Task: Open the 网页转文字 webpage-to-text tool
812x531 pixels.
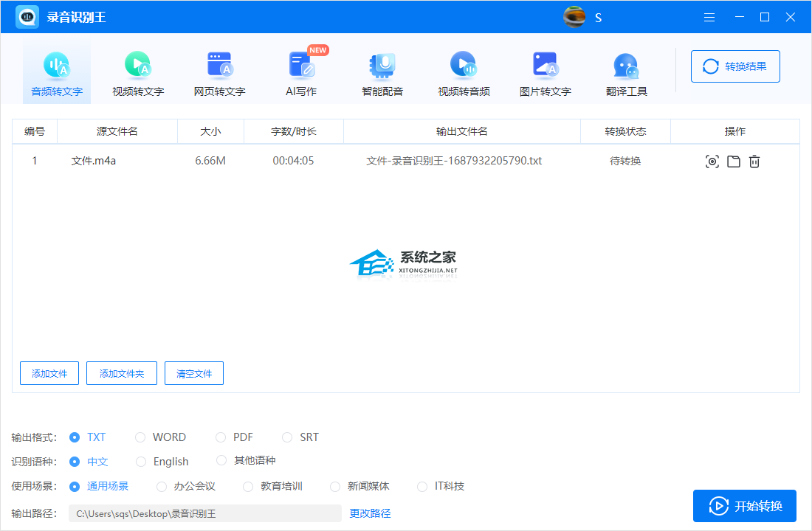Action: pyautogui.click(x=219, y=74)
